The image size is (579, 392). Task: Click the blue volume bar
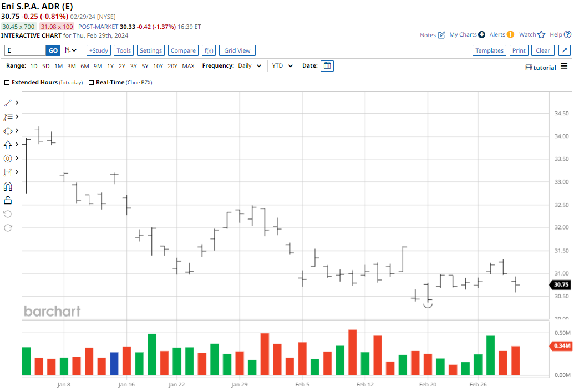[114, 364]
